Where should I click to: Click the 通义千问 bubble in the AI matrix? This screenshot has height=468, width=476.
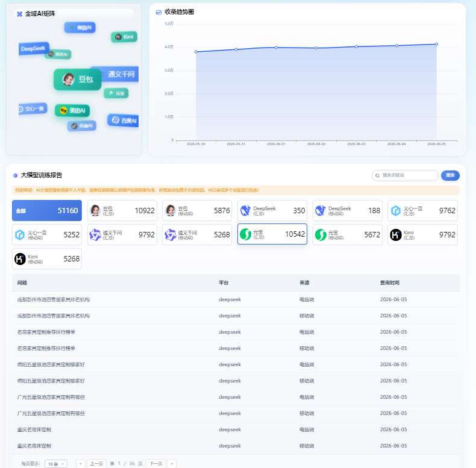point(117,74)
